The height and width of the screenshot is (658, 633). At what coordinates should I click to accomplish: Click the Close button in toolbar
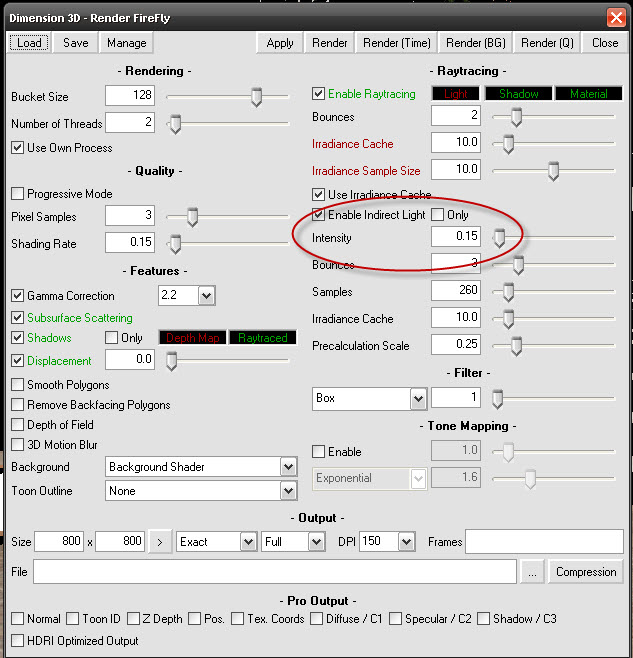click(605, 43)
